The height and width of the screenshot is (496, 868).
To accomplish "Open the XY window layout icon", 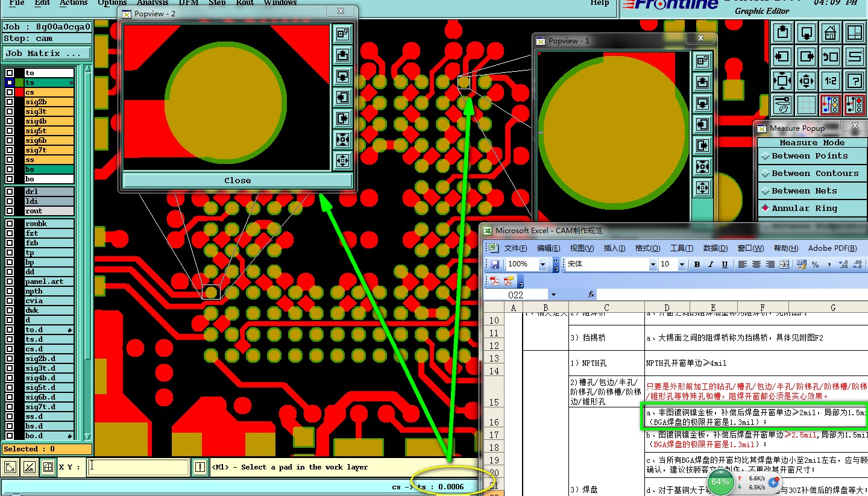I will (855, 32).
